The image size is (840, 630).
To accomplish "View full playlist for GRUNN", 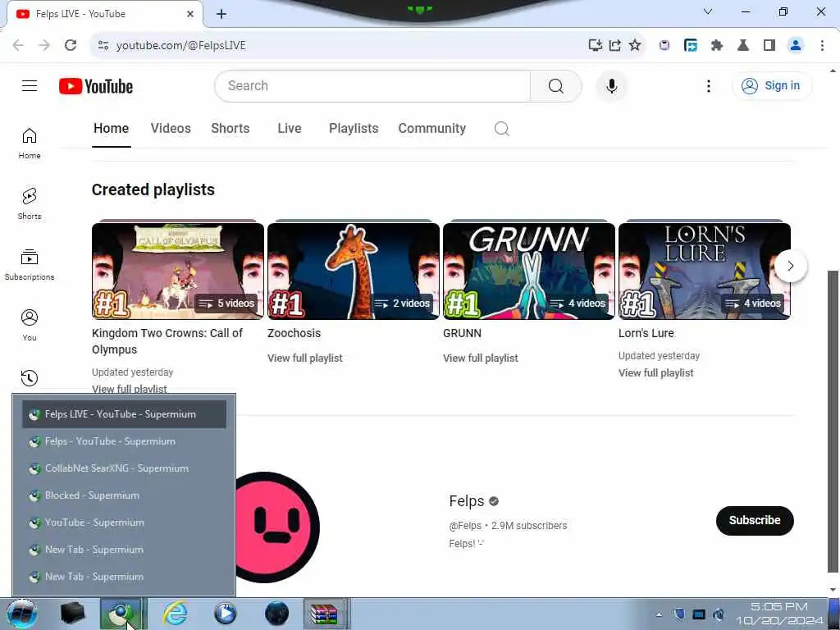I will 481,358.
